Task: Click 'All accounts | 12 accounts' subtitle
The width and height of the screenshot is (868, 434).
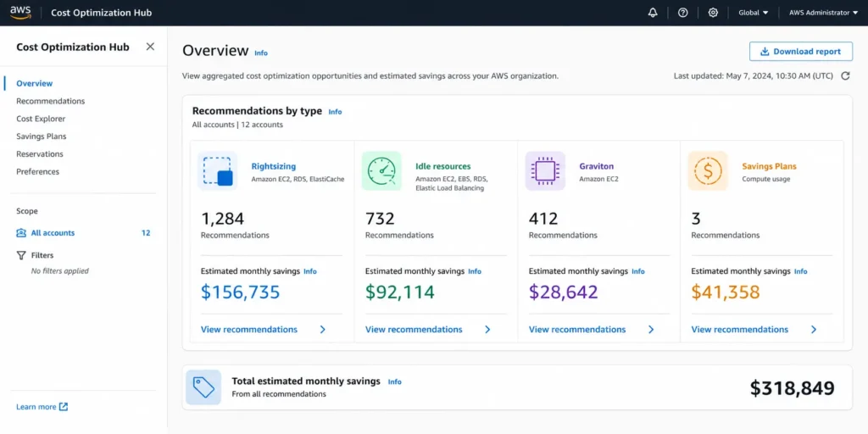Action: coord(237,125)
